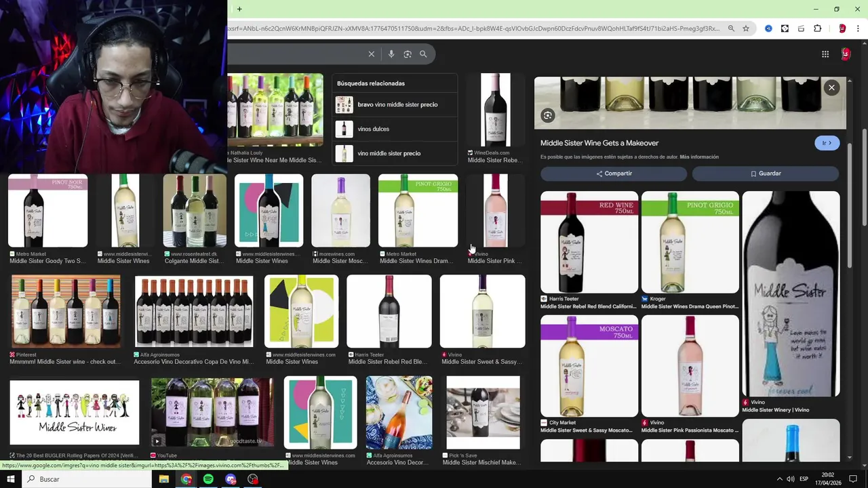Open the Google apps grid
The height and width of the screenshot is (488, 868).
click(825, 54)
